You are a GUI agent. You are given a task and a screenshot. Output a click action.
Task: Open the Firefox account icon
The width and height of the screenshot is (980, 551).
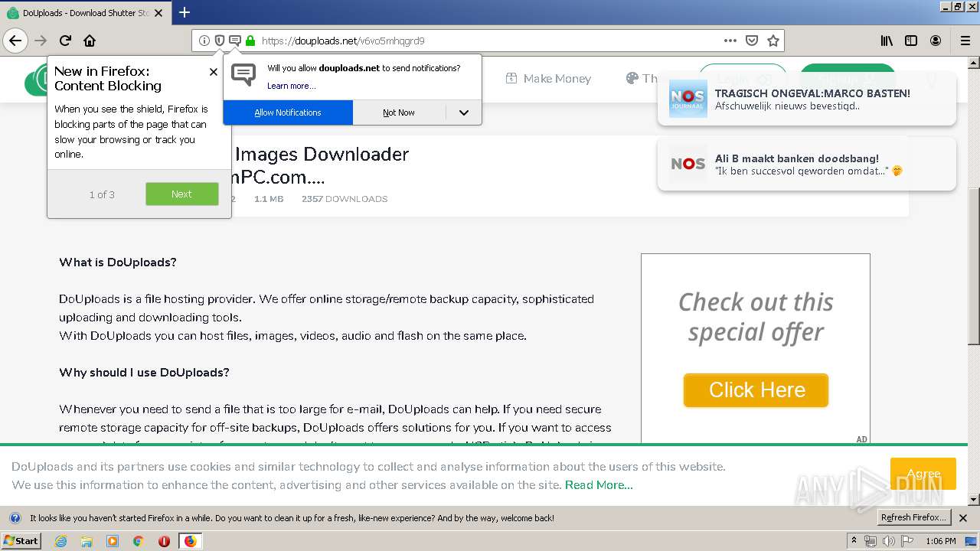[936, 41]
